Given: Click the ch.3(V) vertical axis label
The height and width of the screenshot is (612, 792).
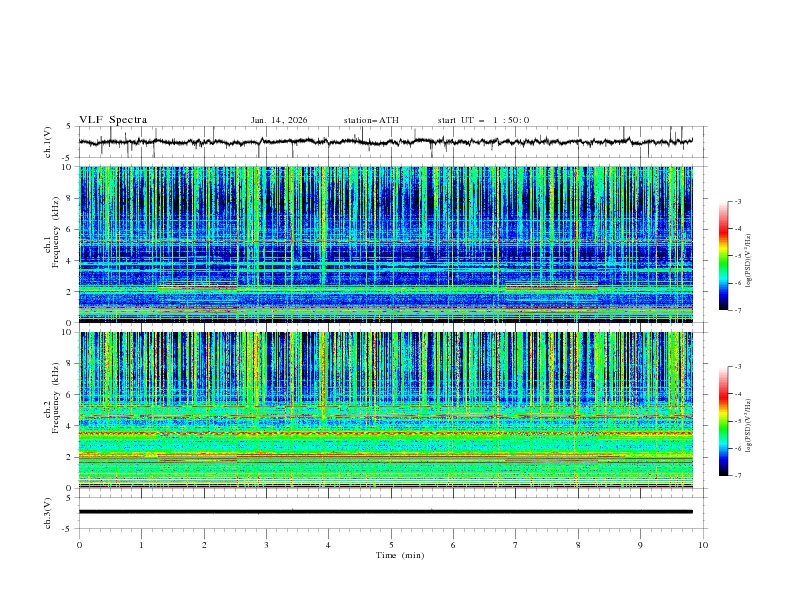Looking at the screenshot, I should 48,512.
